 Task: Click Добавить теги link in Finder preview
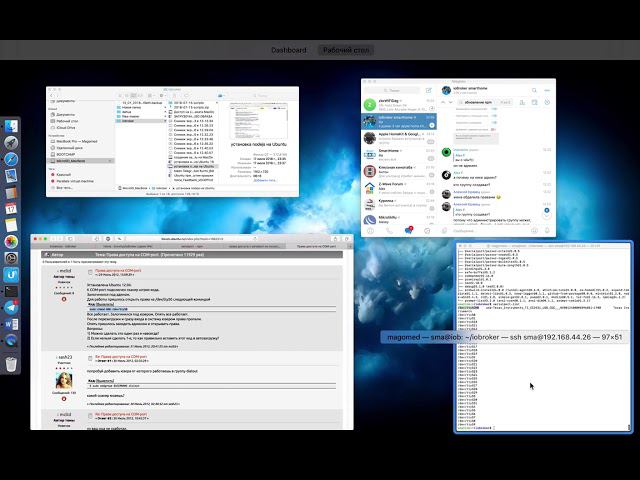[x=265, y=180]
